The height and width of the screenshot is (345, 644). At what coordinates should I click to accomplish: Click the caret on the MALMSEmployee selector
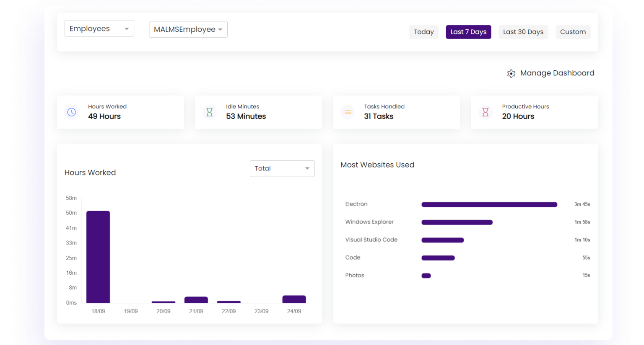(221, 29)
